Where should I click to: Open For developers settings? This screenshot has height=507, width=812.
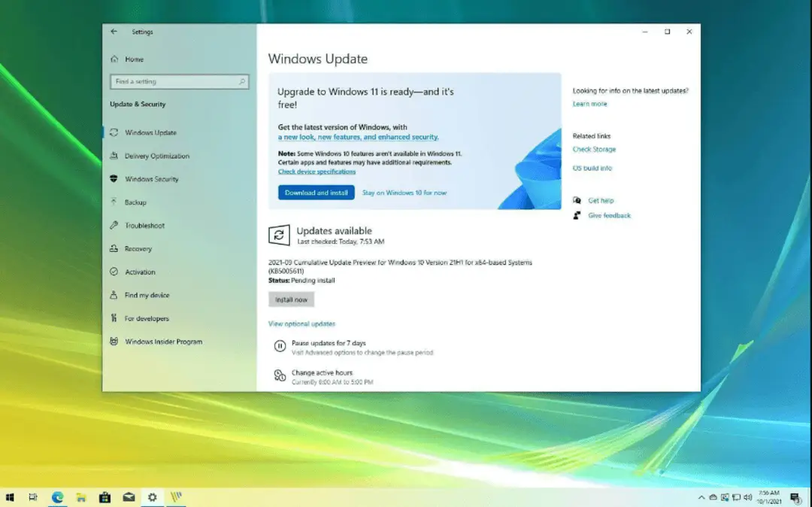147,318
